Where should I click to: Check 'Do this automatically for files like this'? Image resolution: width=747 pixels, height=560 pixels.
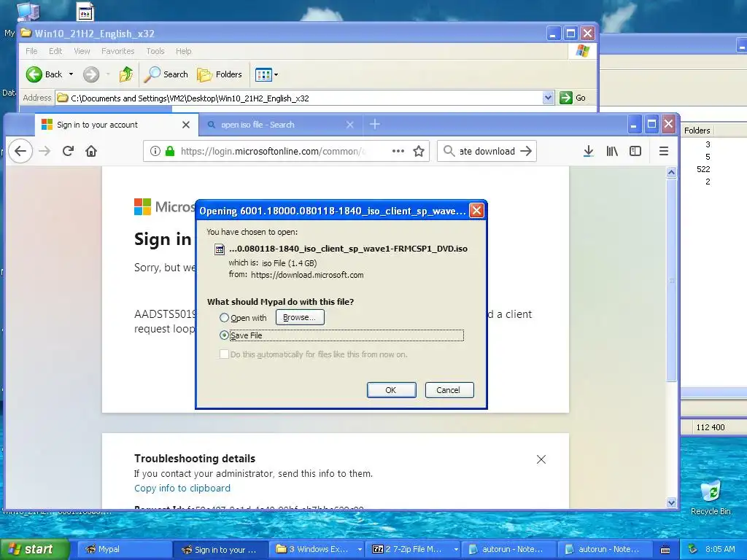pos(224,354)
